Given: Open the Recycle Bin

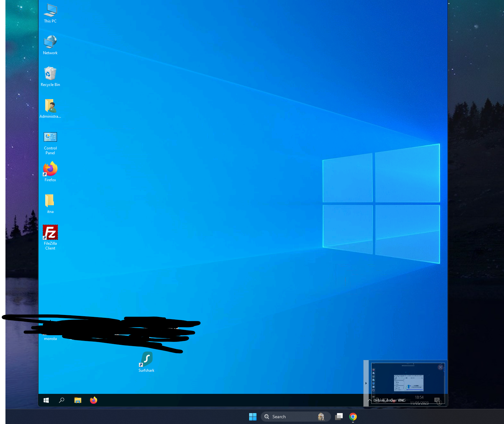Looking at the screenshot, I should pyautogui.click(x=50, y=76).
